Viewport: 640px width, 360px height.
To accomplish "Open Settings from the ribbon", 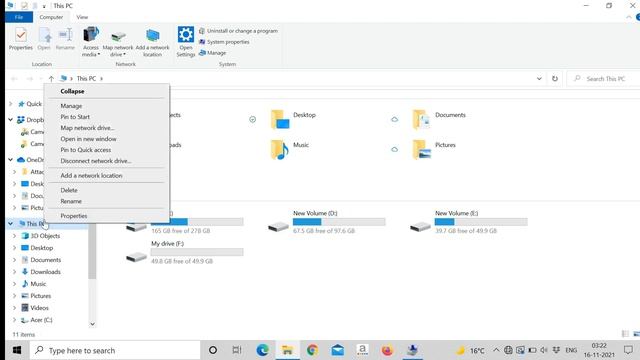I will tap(186, 41).
